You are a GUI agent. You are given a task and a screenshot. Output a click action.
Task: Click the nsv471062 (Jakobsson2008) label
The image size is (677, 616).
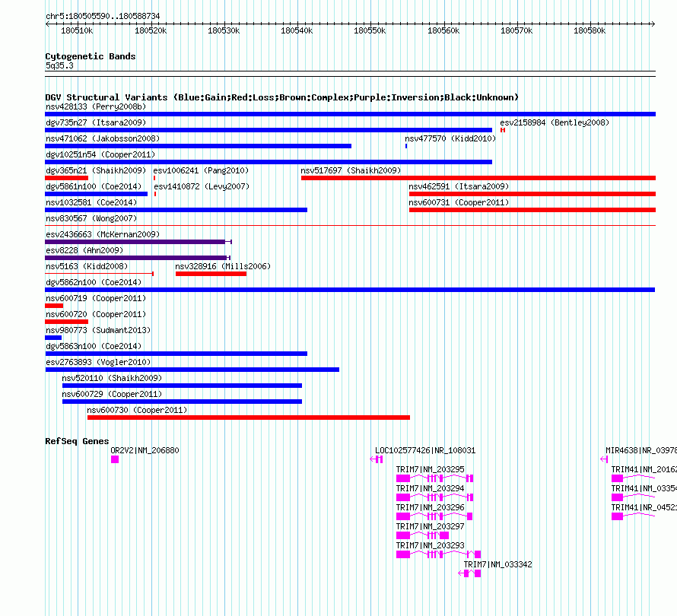(x=103, y=138)
